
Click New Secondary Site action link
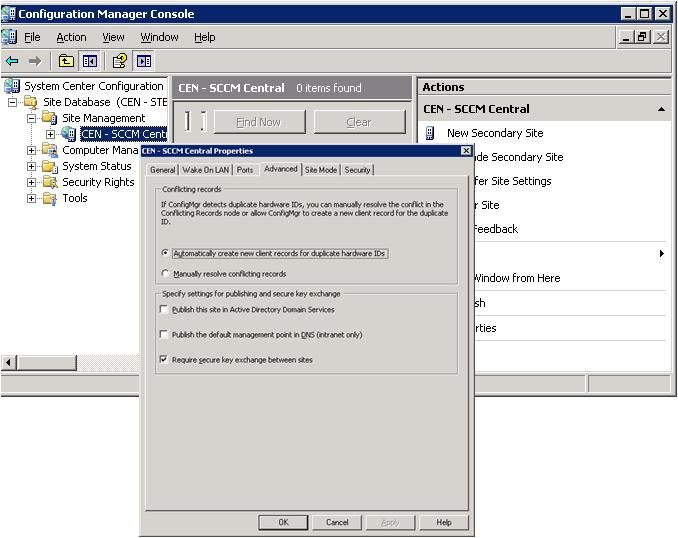pos(495,133)
